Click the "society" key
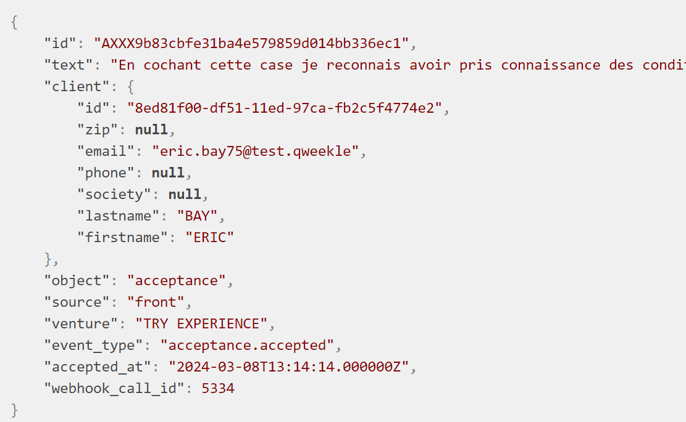This screenshot has width=686, height=422. point(113,194)
